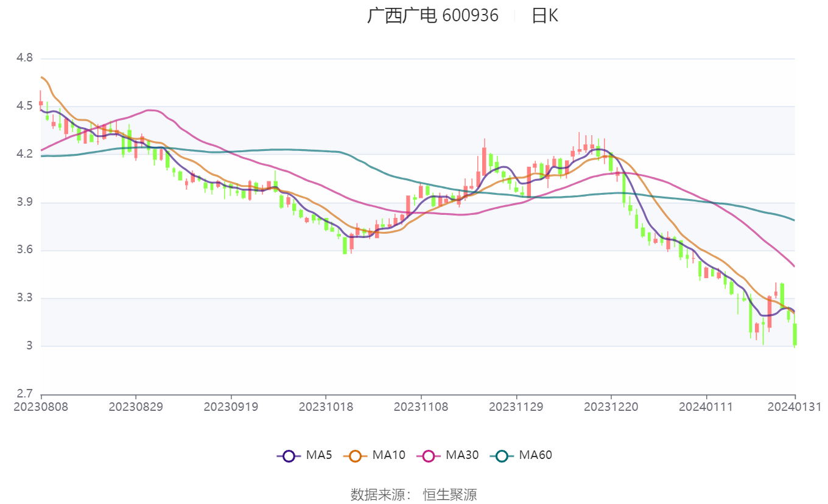The height and width of the screenshot is (504, 828).
Task: Click the 20230829 date axis label
Action: pos(136,407)
